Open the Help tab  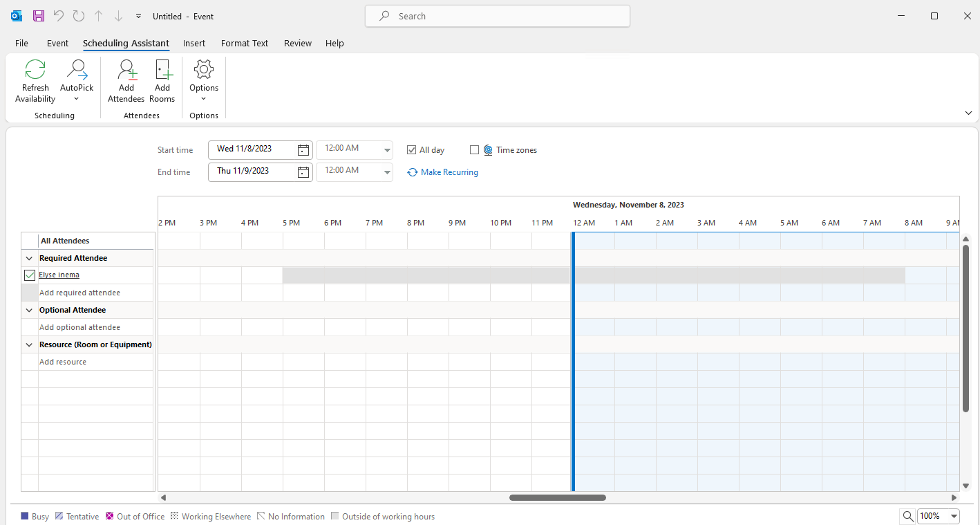coord(334,43)
